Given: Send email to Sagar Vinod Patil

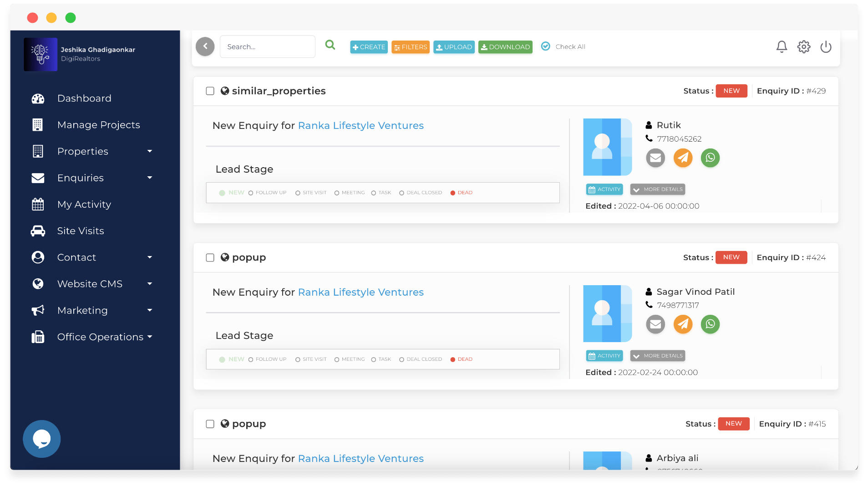Looking at the screenshot, I should point(655,324).
